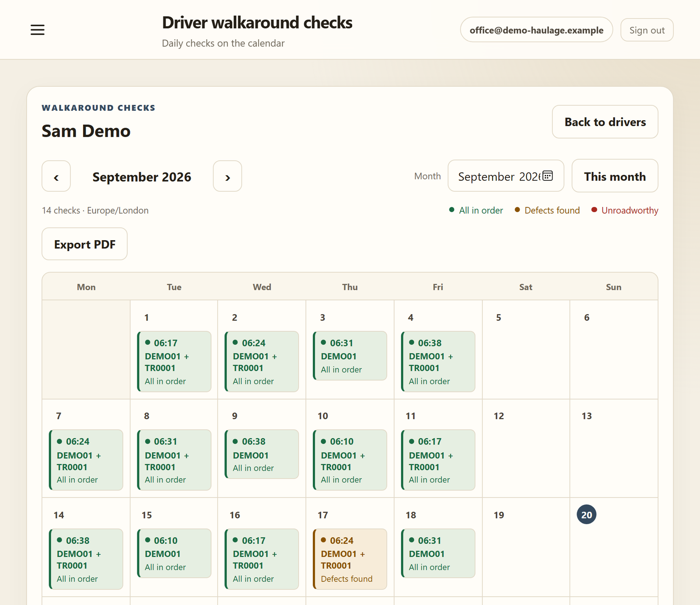Screen dimensions: 700x605
Task: Open the 06:17 check on September 11
Action: (438, 460)
